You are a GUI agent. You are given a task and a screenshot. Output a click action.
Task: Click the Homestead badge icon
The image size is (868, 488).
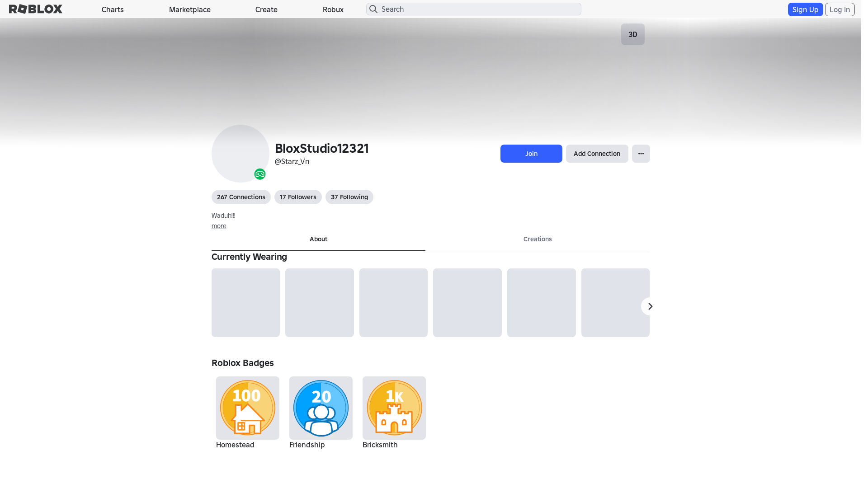(248, 408)
